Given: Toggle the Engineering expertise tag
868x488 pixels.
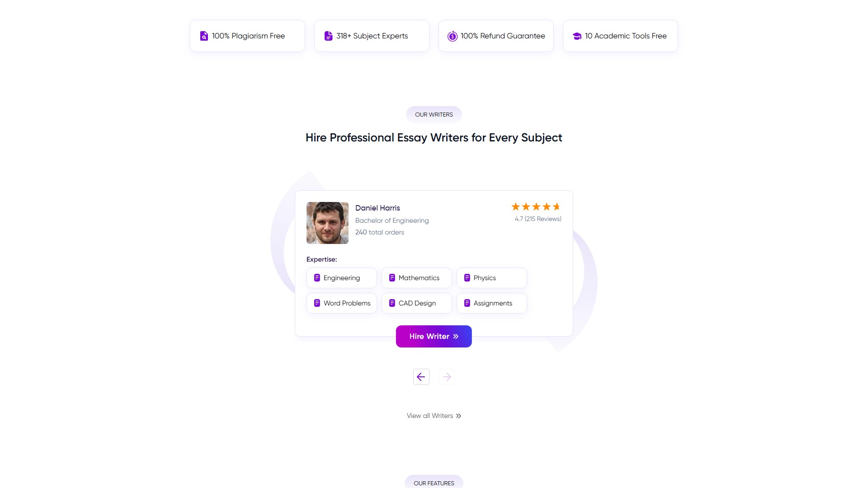Looking at the screenshot, I should point(341,277).
